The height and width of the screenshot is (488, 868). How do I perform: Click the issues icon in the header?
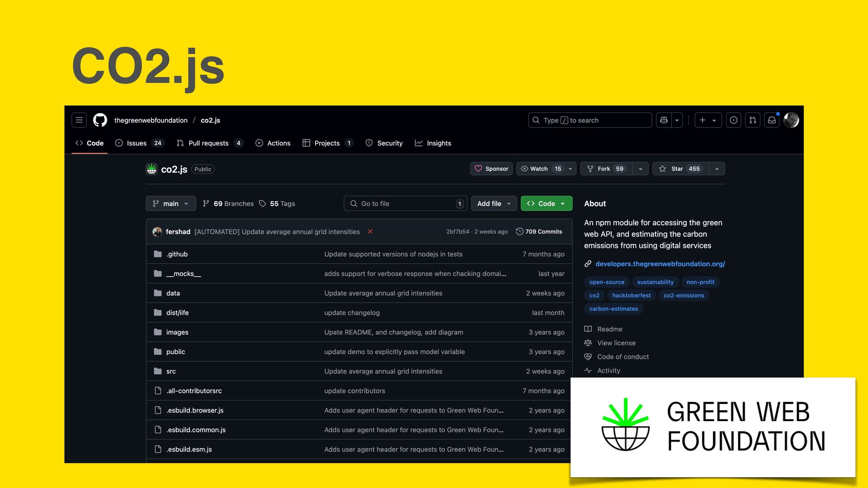click(x=733, y=120)
